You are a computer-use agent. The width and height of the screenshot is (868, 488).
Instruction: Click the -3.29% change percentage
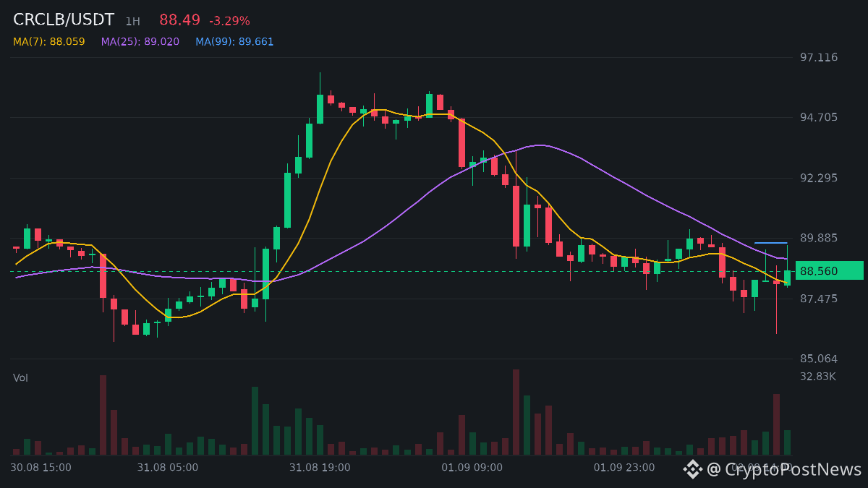point(229,21)
